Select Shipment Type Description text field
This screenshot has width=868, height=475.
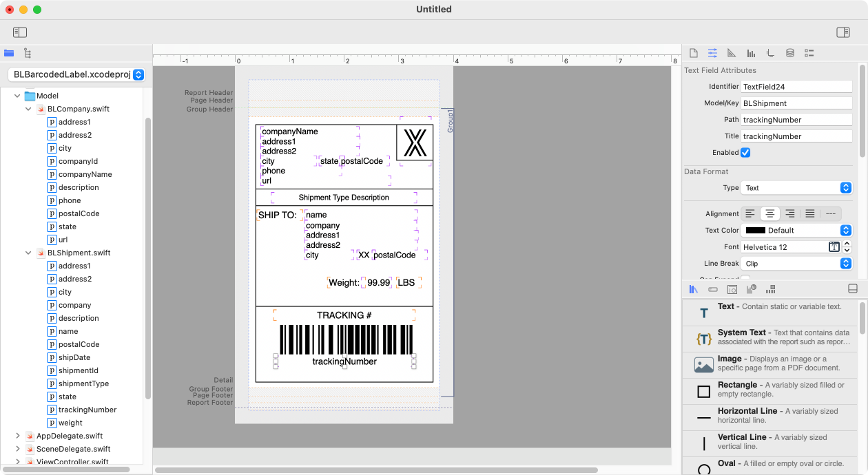(344, 198)
